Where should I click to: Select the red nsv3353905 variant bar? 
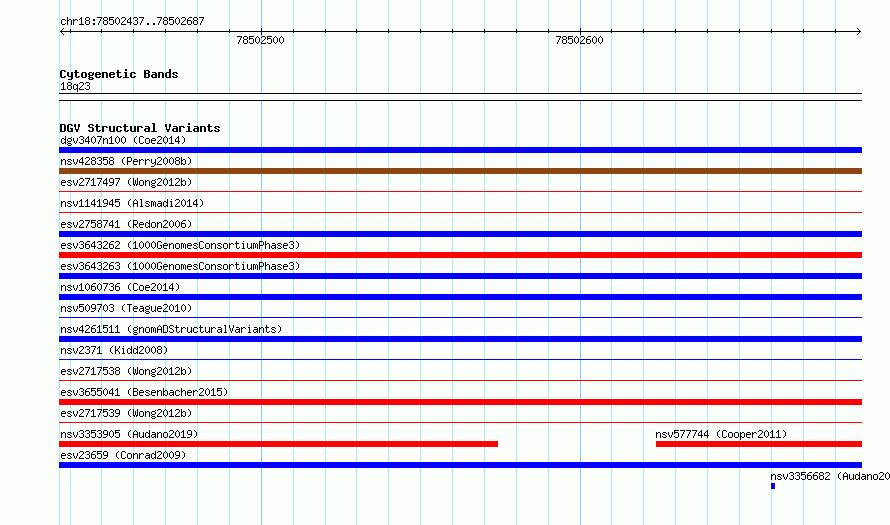click(279, 444)
